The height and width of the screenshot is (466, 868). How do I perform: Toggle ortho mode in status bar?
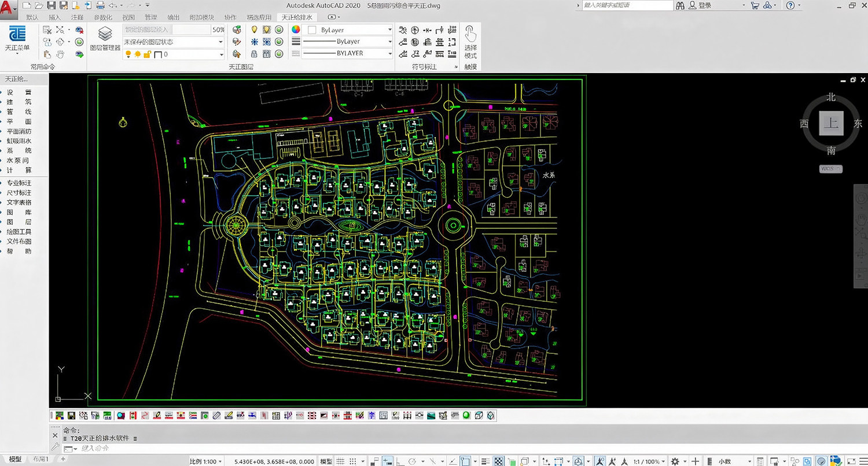400,461
